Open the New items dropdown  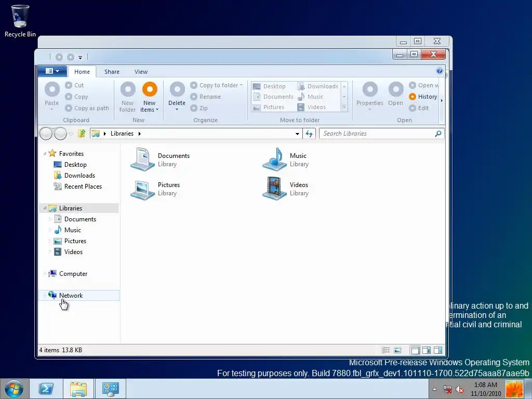pyautogui.click(x=149, y=97)
